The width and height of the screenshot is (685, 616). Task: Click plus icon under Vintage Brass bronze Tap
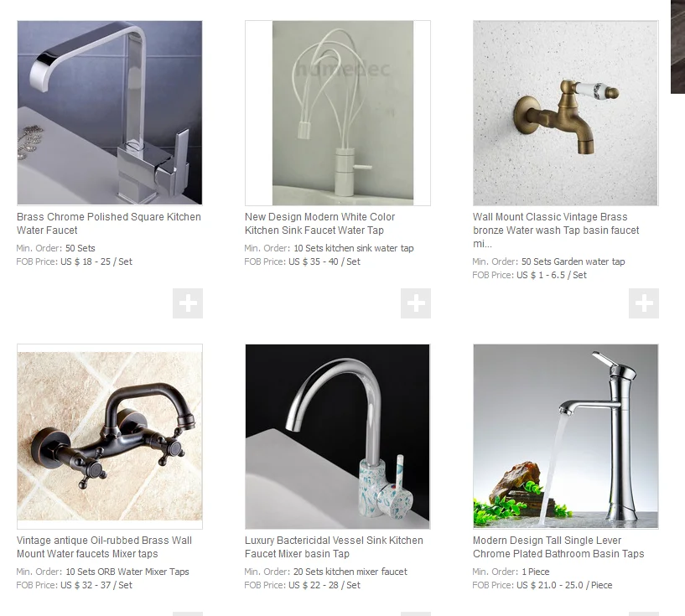tap(644, 303)
